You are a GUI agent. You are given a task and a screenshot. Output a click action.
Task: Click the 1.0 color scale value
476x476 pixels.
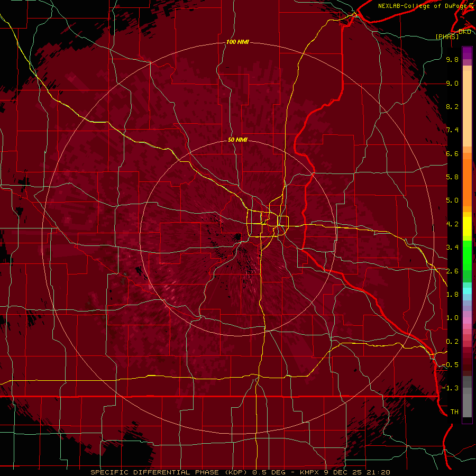(452, 317)
